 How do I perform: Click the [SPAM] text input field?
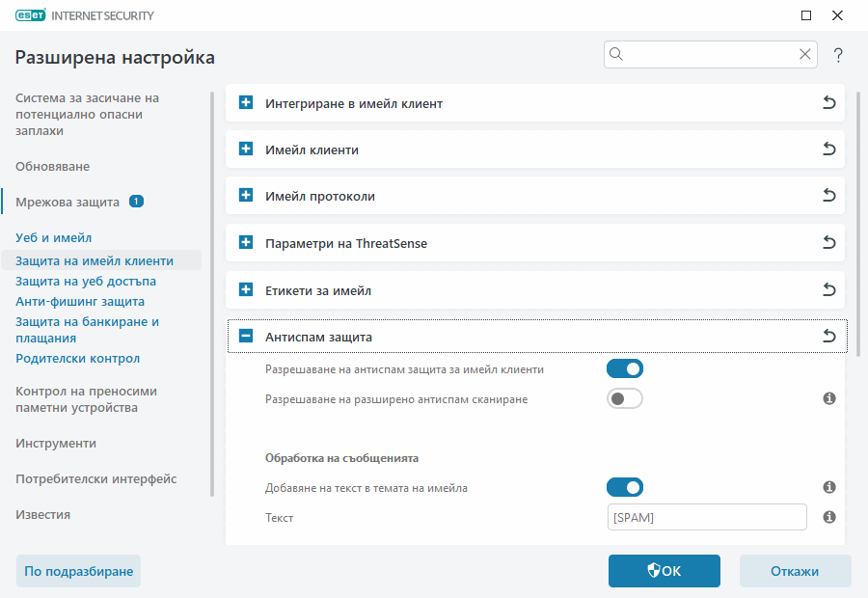pyautogui.click(x=707, y=518)
